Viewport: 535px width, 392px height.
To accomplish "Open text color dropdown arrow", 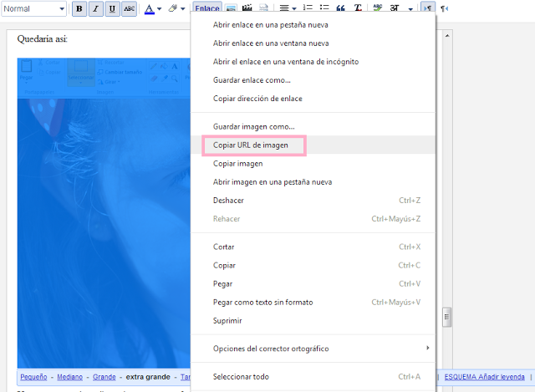I will [160, 9].
